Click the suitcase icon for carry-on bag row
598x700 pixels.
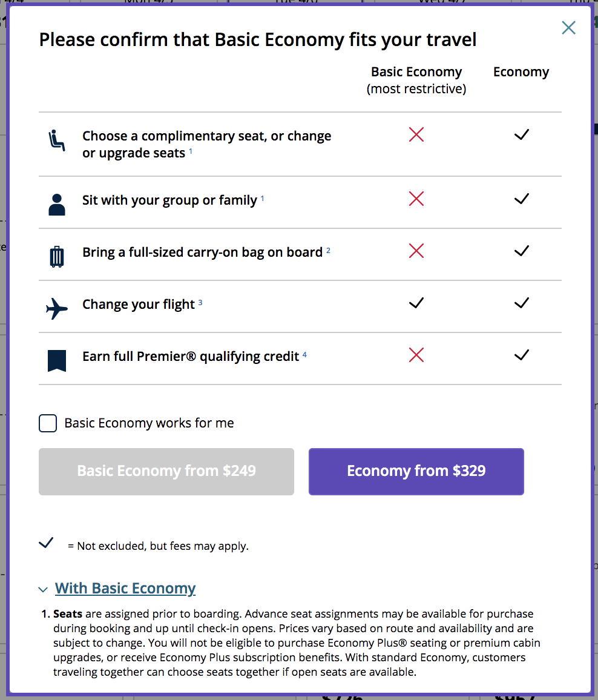[56, 255]
